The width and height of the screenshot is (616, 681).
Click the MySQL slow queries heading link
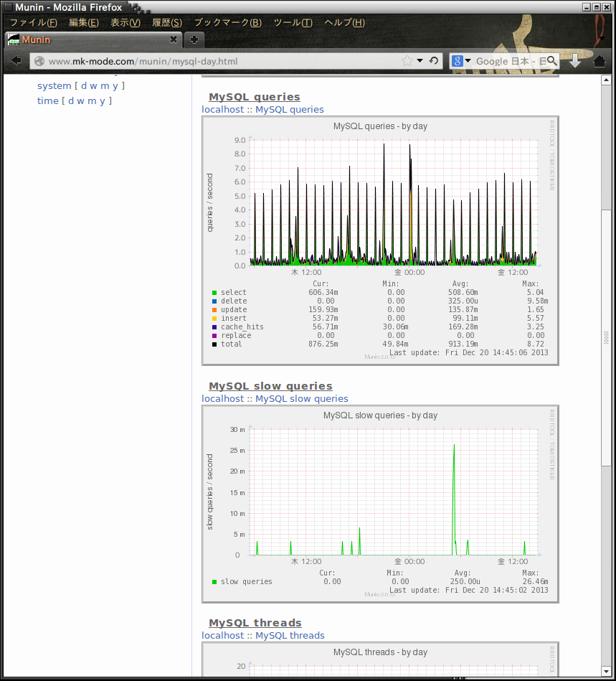point(270,385)
